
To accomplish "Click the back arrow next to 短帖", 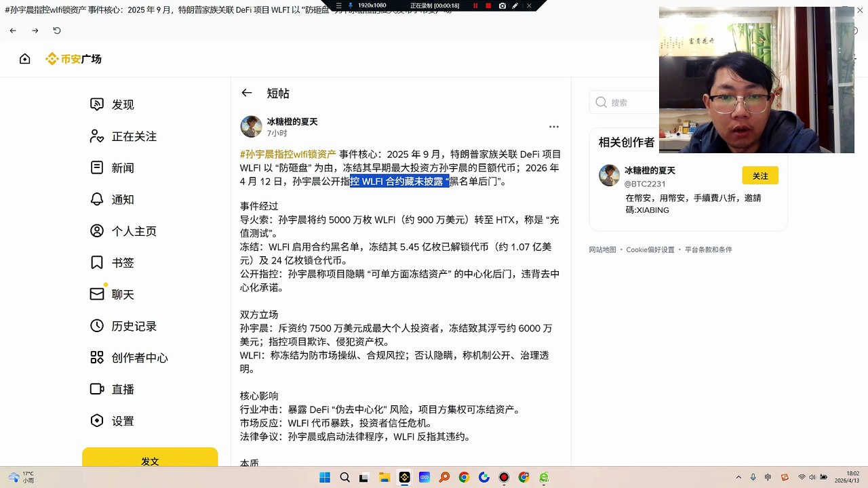I will click(x=247, y=93).
